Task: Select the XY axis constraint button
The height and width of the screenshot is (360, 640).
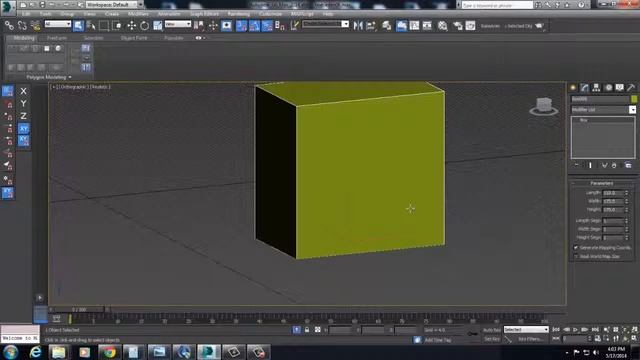Action: pyautogui.click(x=23, y=129)
